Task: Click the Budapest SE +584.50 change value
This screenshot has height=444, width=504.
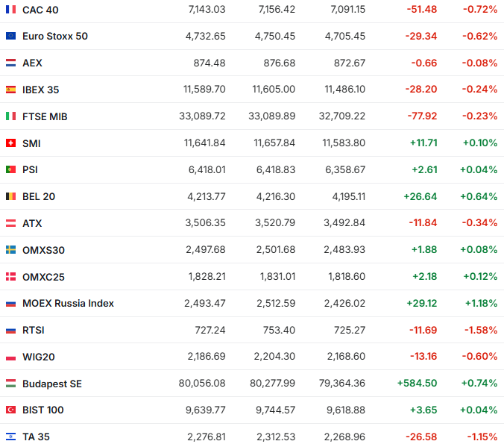Action: (418, 383)
